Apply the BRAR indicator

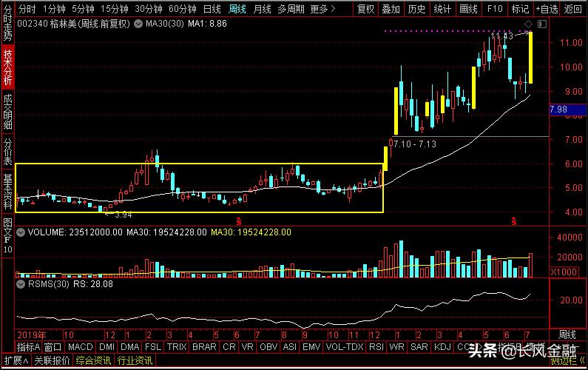[x=204, y=347]
